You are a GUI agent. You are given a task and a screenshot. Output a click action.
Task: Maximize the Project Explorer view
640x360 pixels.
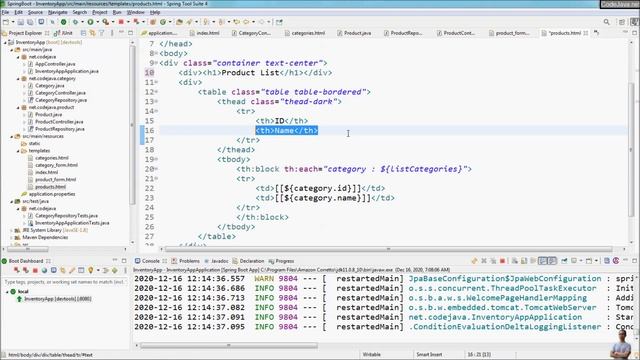click(x=130, y=33)
